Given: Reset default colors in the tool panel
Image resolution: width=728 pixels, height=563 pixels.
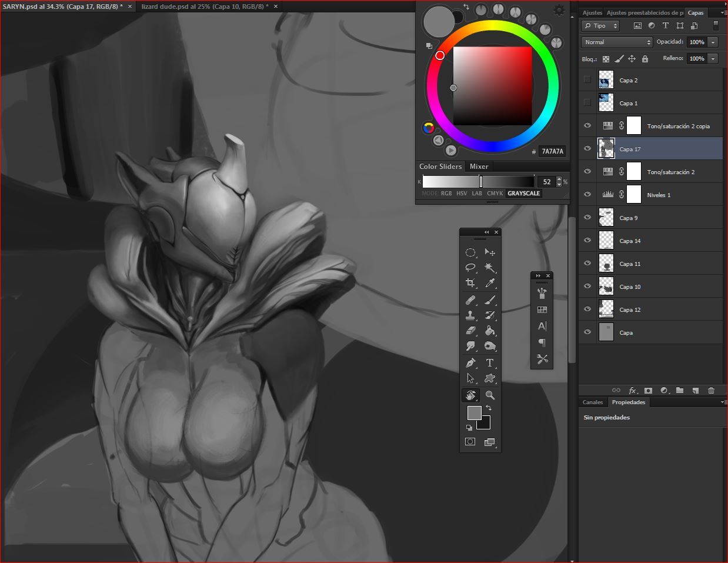Looking at the screenshot, I should tap(469, 428).
